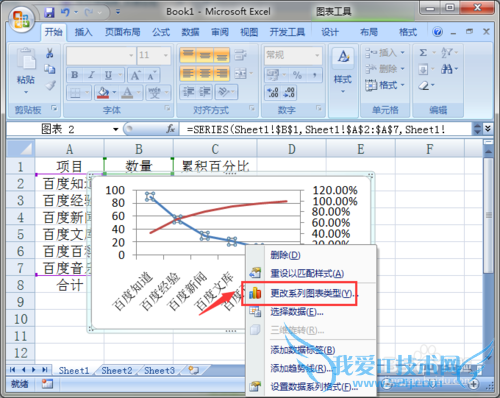Choose Format Data Series
Image resolution: width=500 pixels, height=398 pixels.
coord(311,387)
